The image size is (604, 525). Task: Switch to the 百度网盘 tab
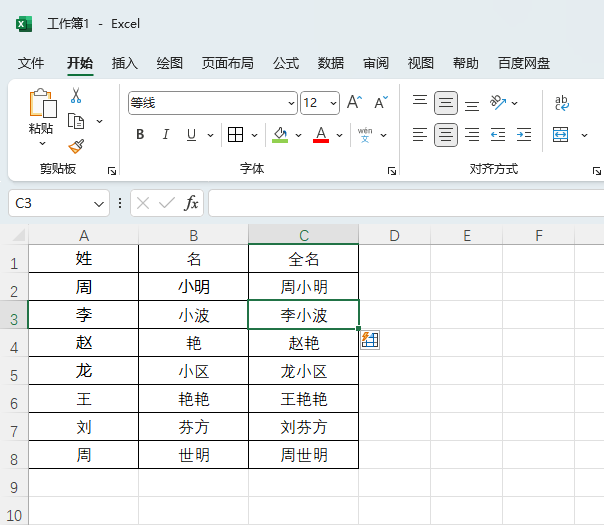524,63
